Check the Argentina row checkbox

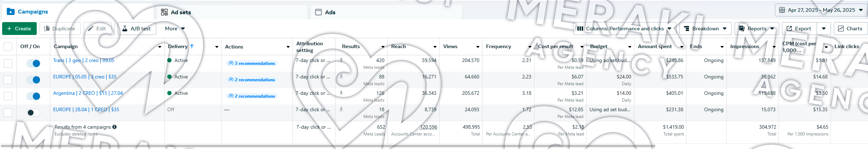click(x=8, y=96)
